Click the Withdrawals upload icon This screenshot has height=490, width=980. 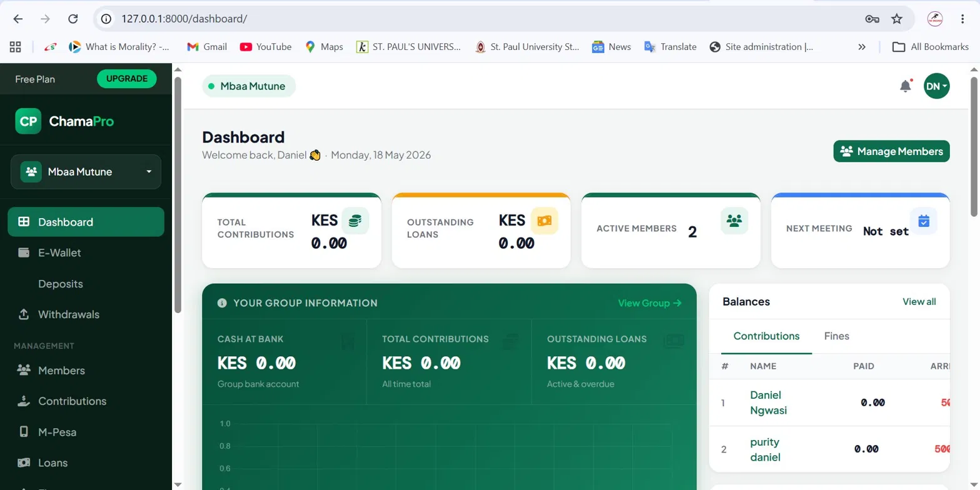(24, 314)
